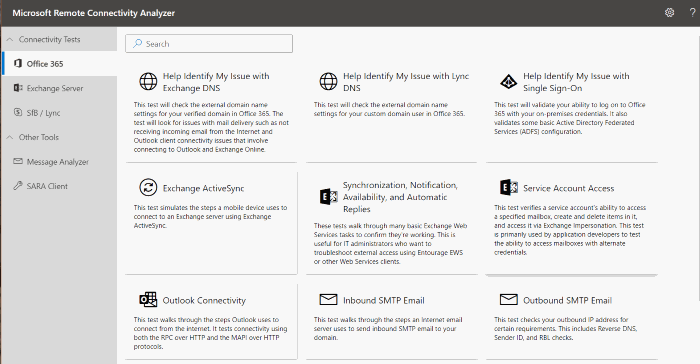The height and width of the screenshot is (364, 700).
Task: Open Help Identify My Issue with Lync DNS
Action: pyautogui.click(x=406, y=82)
